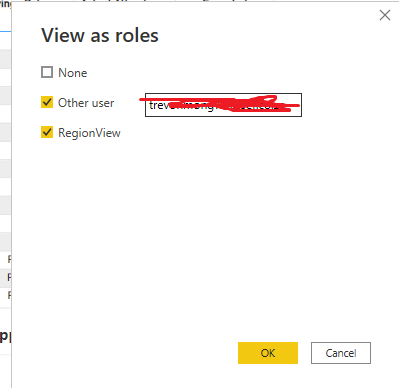Click the None label text
This screenshot has height=388, width=399.
click(x=73, y=73)
